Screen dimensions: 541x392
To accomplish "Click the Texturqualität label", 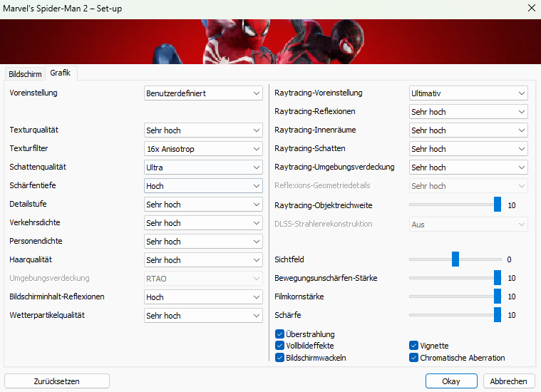I will click(x=34, y=130).
